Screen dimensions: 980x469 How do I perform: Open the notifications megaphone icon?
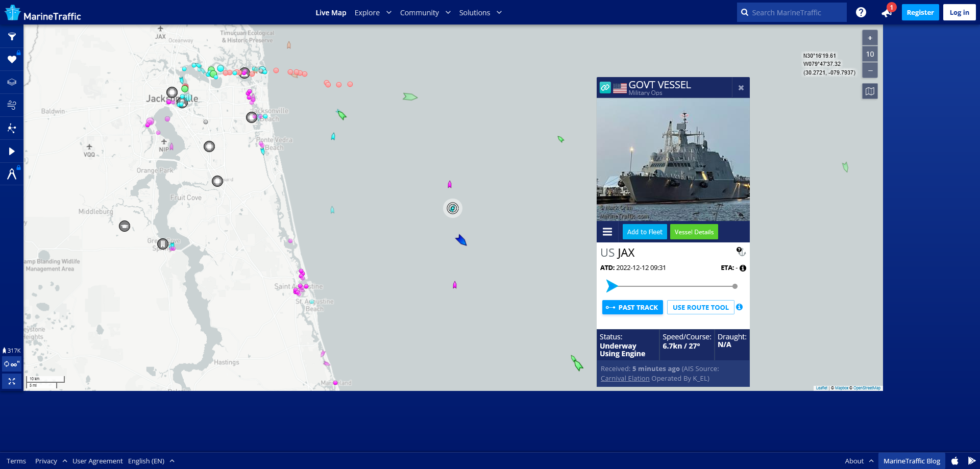(887, 13)
